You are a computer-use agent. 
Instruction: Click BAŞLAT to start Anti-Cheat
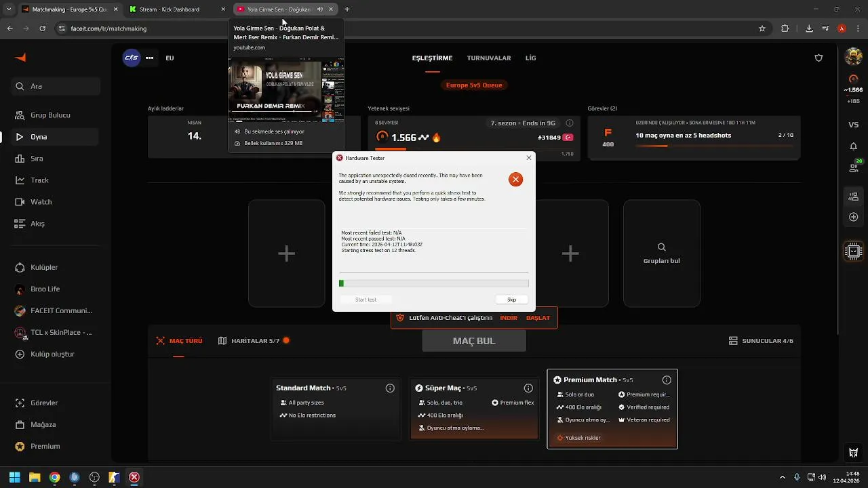538,318
